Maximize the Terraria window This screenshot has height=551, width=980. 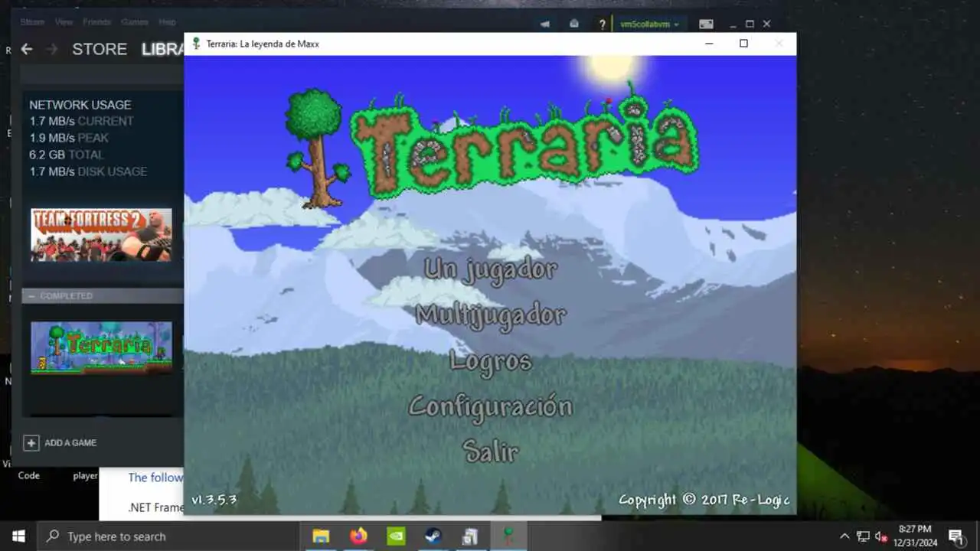point(743,44)
